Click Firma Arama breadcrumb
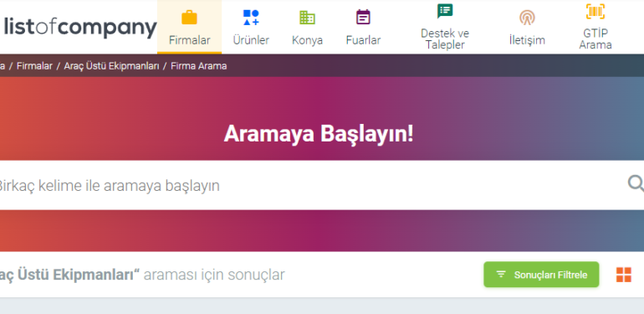 pyautogui.click(x=199, y=66)
